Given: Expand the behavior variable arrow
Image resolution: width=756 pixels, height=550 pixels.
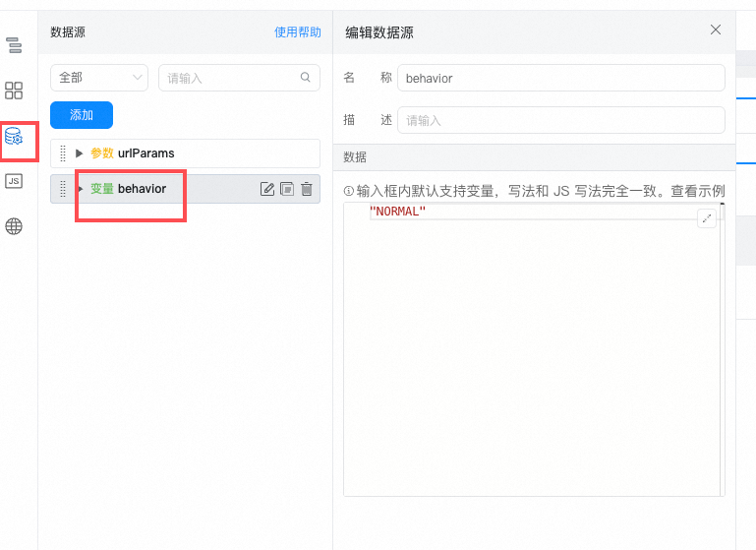Looking at the screenshot, I should pyautogui.click(x=80, y=189).
